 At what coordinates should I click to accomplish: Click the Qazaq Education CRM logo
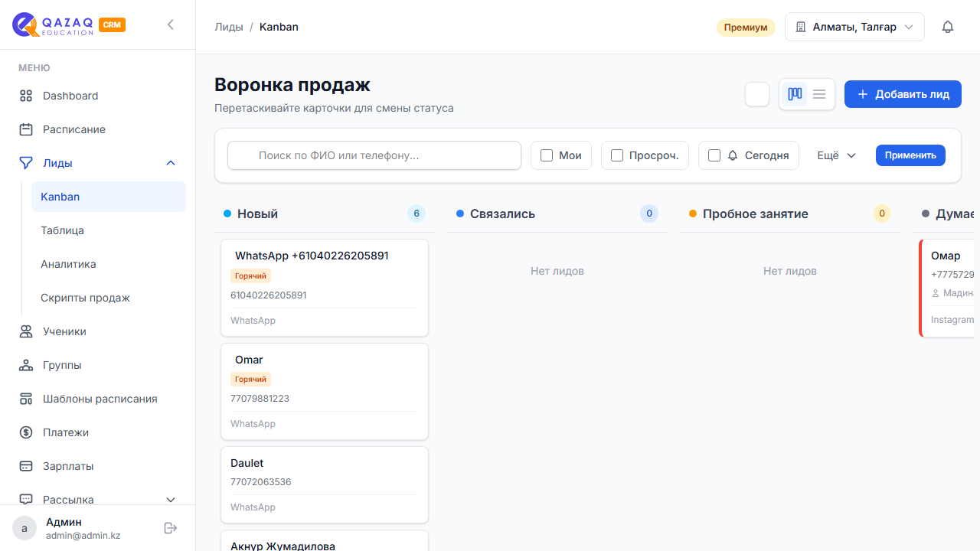69,24
